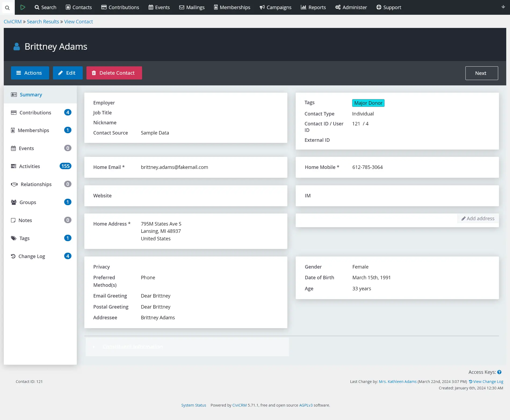Screen dimensions: 510x420
Task: Open the Campaigns megaphone icon
Action: pos(261,7)
